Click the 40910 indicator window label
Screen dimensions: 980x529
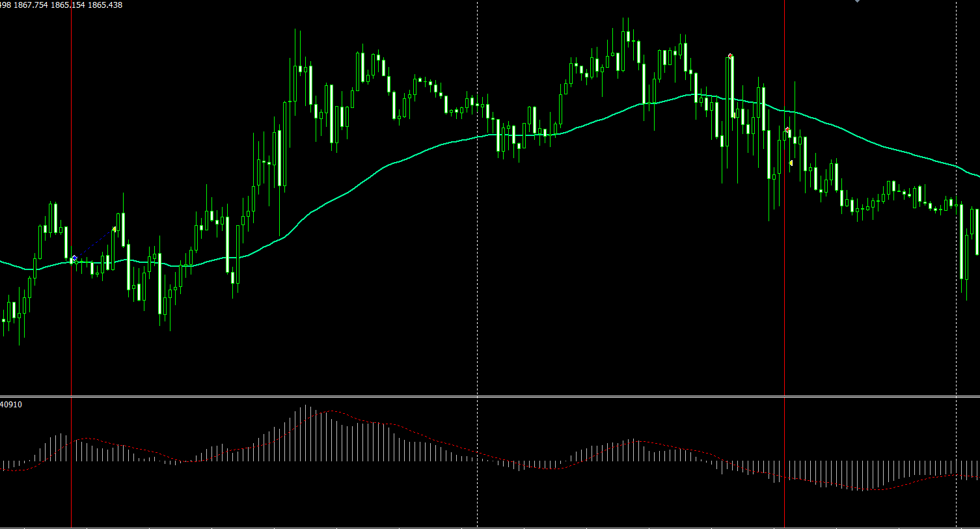coord(10,405)
